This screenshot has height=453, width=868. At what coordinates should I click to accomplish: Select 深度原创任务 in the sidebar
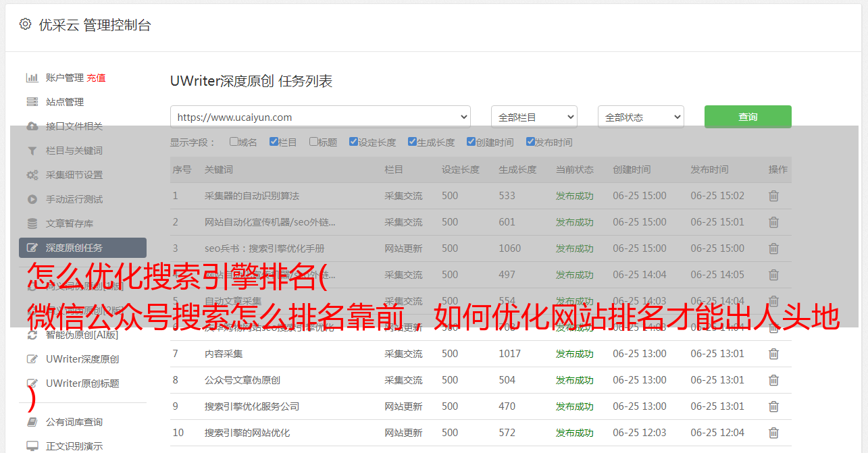coord(82,248)
